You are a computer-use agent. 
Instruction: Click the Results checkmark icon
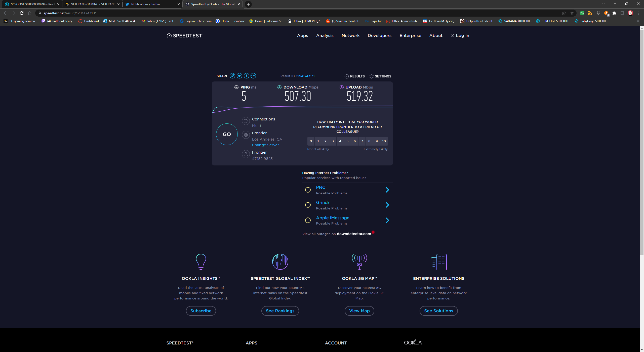click(347, 76)
